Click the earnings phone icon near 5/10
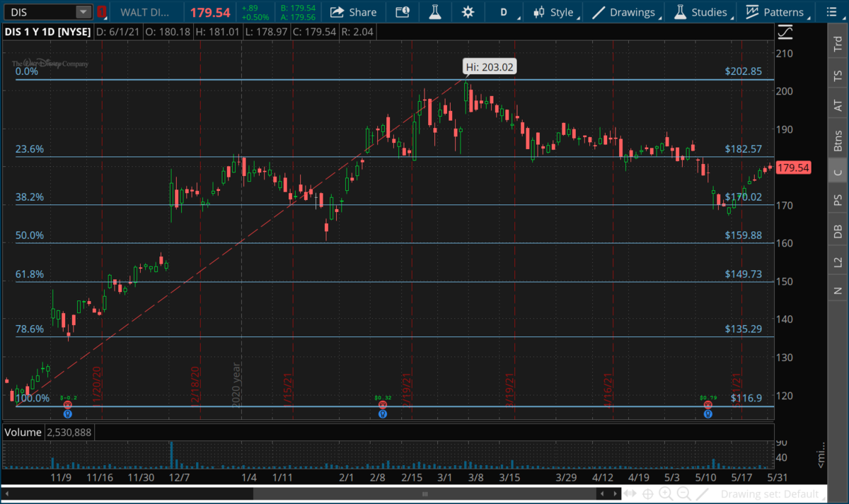The image size is (849, 504). [707, 404]
